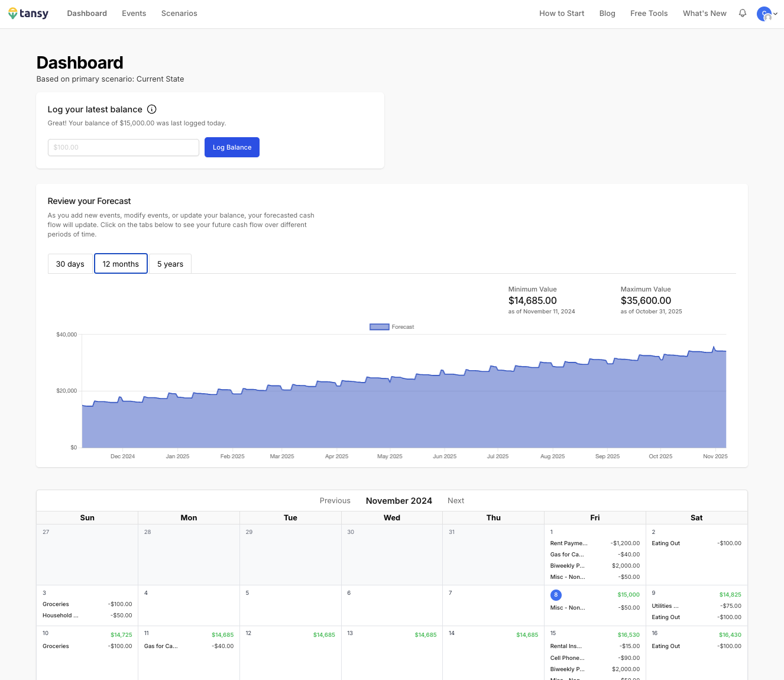Screen dimensions: 784x680
Task: Select today's date circle 8
Action: 556,595
